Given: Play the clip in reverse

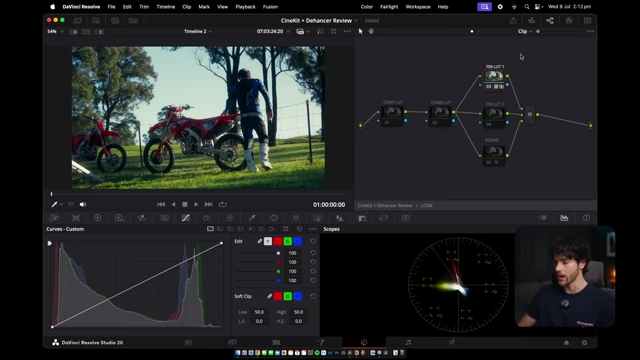Looking at the screenshot, I should [173, 204].
